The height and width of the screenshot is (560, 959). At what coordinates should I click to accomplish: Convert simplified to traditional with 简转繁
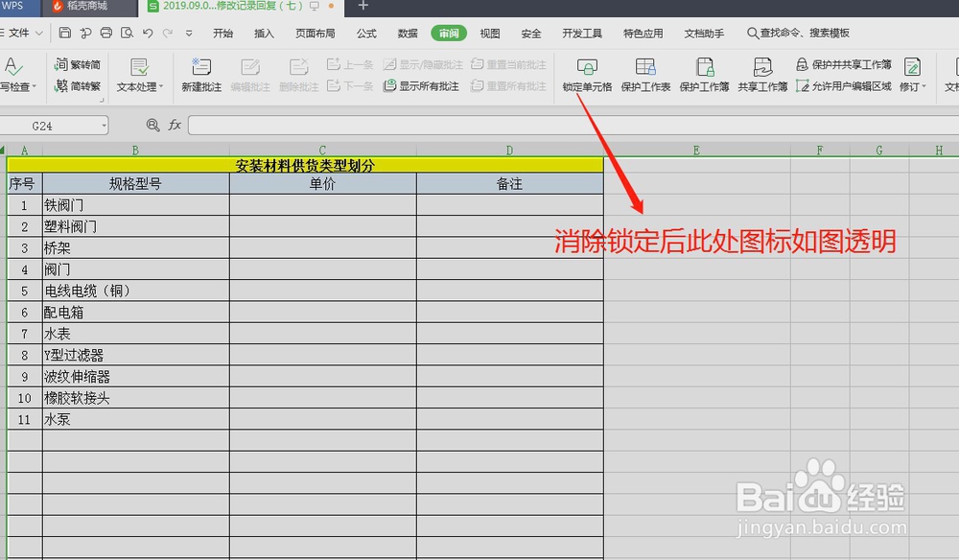coord(78,86)
